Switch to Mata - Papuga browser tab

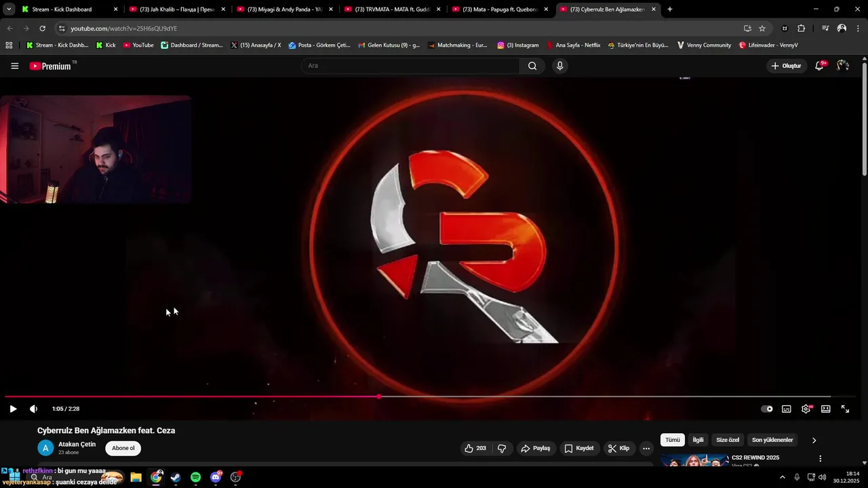[500, 9]
